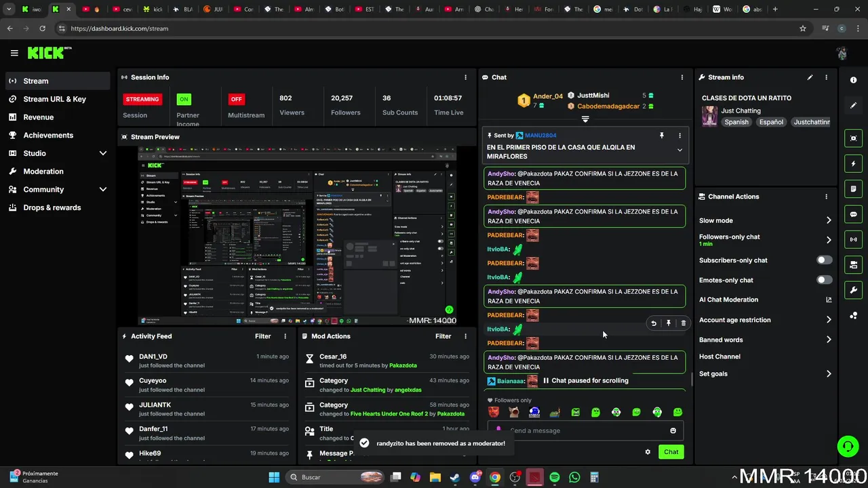The height and width of the screenshot is (488, 868).
Task: Open WhatsApp from taskbar
Action: (x=574, y=477)
